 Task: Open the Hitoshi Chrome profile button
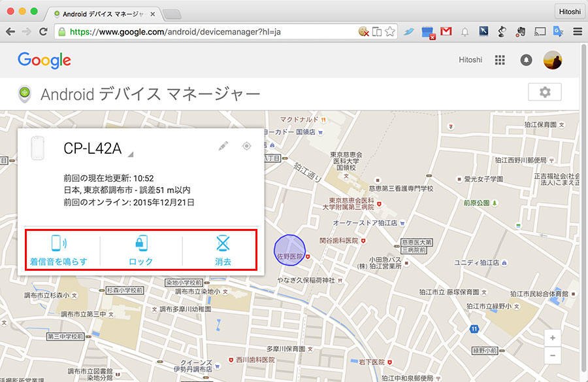coord(570,12)
